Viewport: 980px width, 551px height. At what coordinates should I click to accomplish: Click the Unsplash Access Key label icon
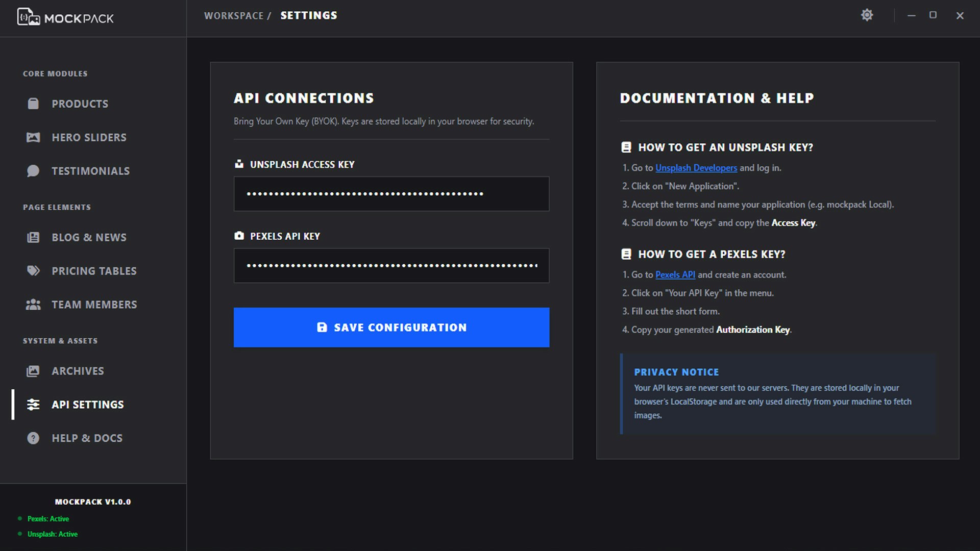coord(239,164)
